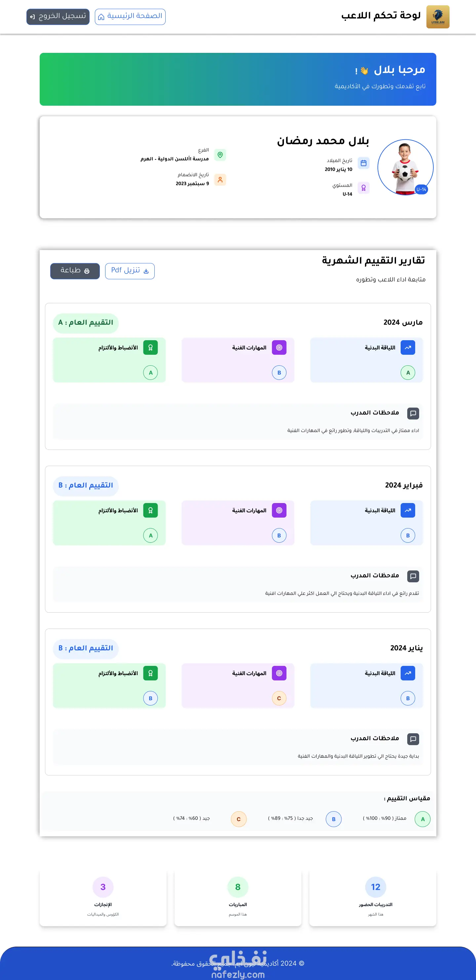Open the home page link

pyautogui.click(x=130, y=17)
